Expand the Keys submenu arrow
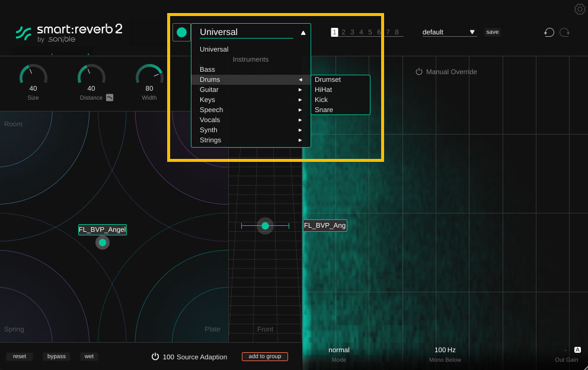The height and width of the screenshot is (370, 588). 300,100
